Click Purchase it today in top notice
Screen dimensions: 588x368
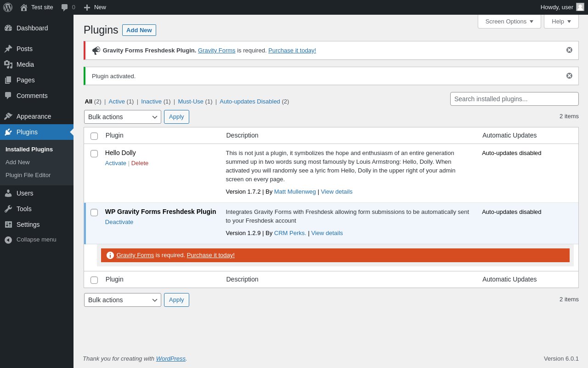[x=292, y=51]
